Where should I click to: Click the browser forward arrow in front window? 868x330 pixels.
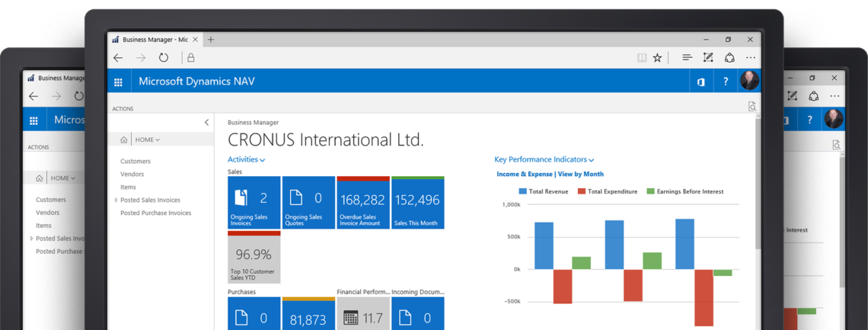(x=141, y=58)
